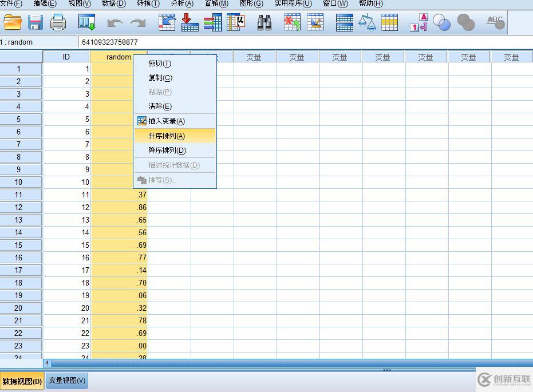Toggle value labels icon with A and 1
This screenshot has height=392, width=533.
coord(419,22)
